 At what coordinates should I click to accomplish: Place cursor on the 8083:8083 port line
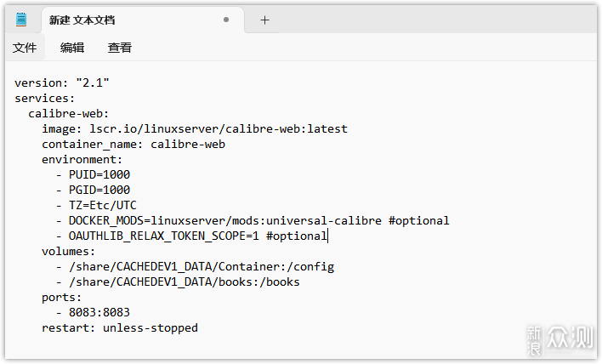coord(99,312)
